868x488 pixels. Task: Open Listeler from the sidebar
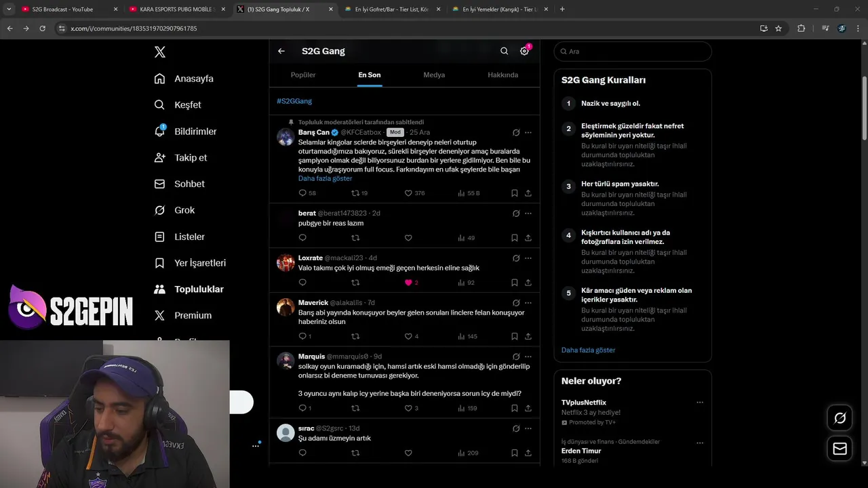coord(179,237)
